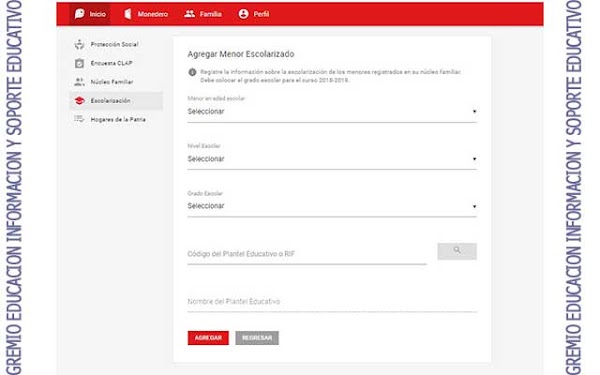Switch to the Familia tab

tap(203, 14)
